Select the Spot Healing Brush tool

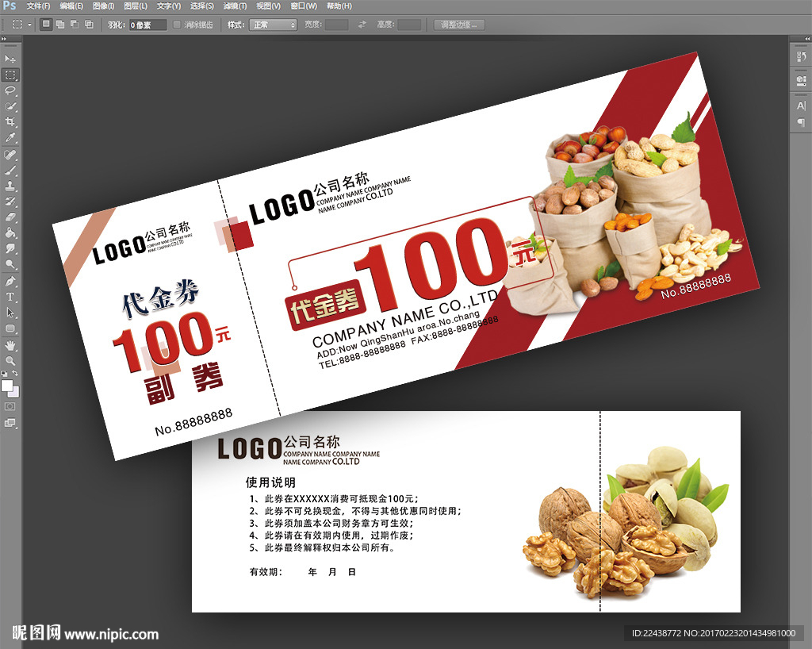coord(10,155)
